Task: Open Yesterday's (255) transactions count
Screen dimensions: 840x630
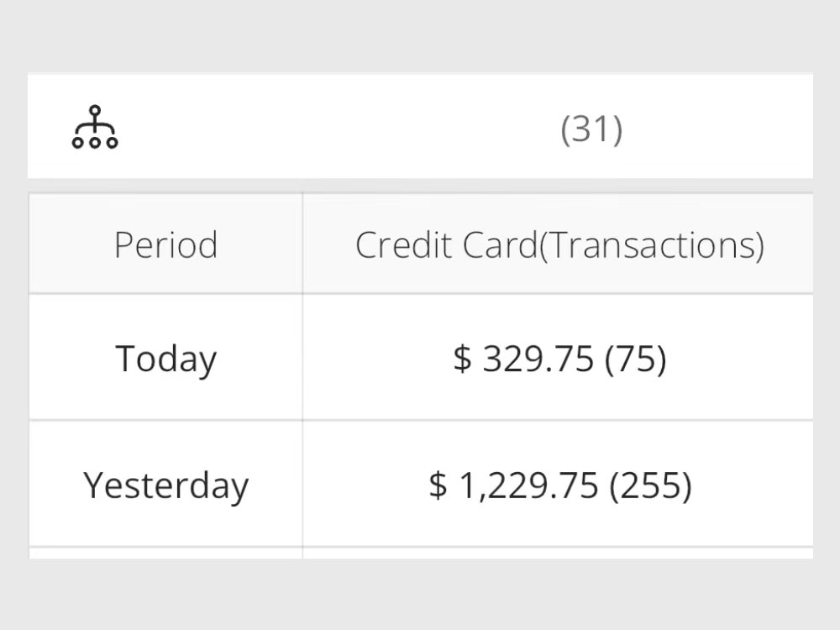Action: [650, 486]
